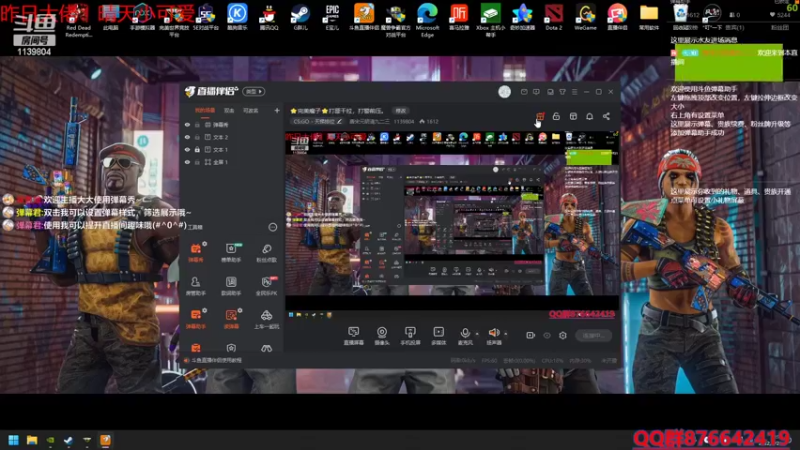The height and width of the screenshot is (450, 800).
Task: Open Microsoft Edge from the desktop
Action: pyautogui.click(x=428, y=19)
